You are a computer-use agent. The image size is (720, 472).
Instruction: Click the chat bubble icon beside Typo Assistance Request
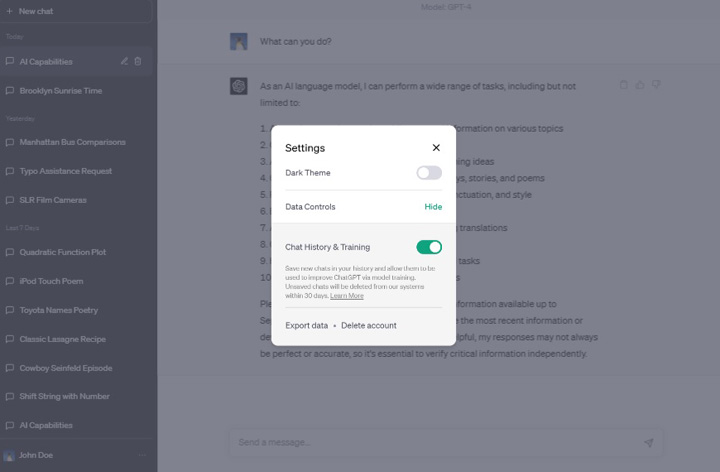click(x=10, y=171)
